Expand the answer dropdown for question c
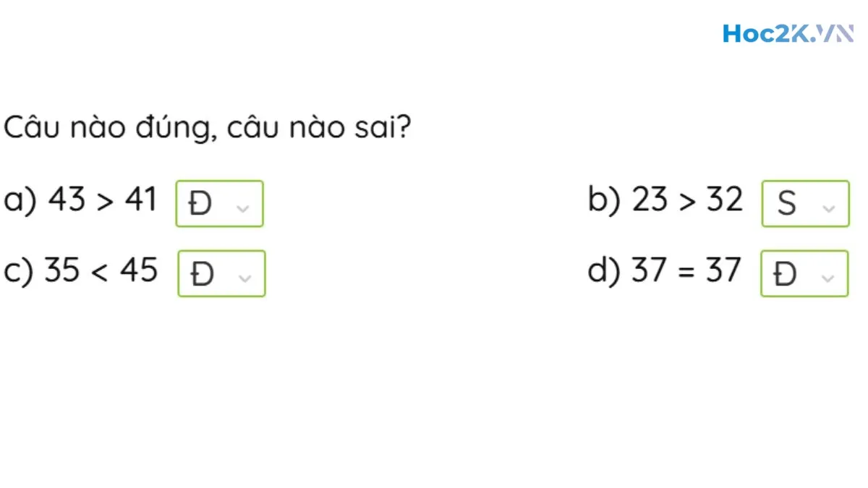The height and width of the screenshot is (488, 868). point(221,273)
